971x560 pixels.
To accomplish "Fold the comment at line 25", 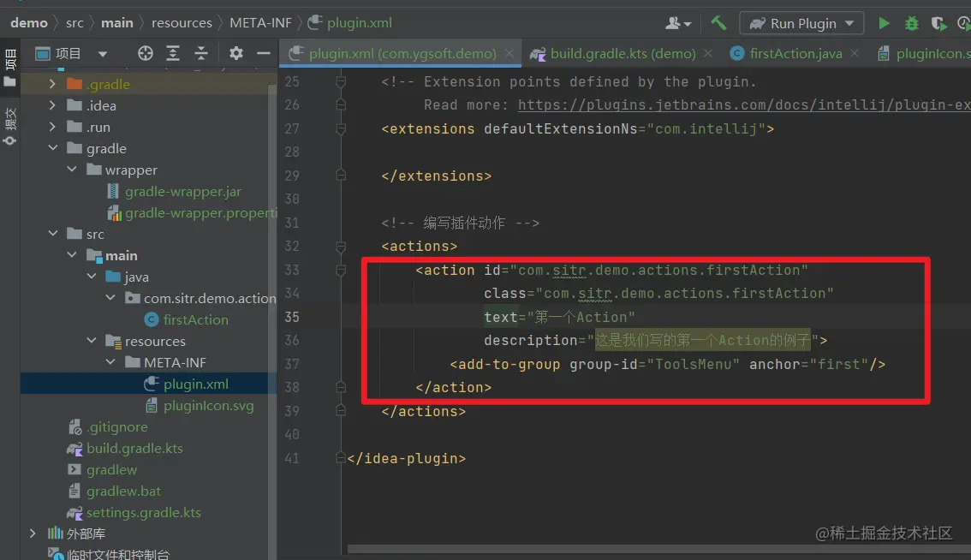I will (341, 81).
